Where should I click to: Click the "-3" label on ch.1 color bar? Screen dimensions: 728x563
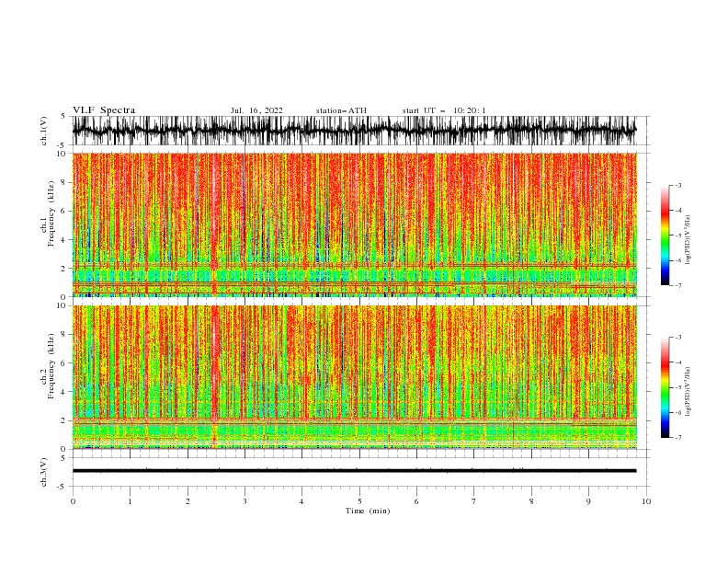pos(678,185)
